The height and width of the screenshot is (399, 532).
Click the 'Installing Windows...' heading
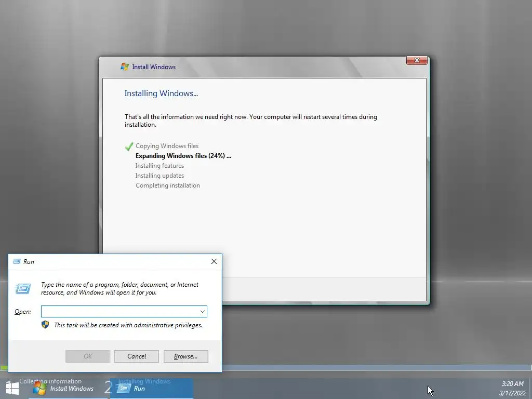click(161, 94)
